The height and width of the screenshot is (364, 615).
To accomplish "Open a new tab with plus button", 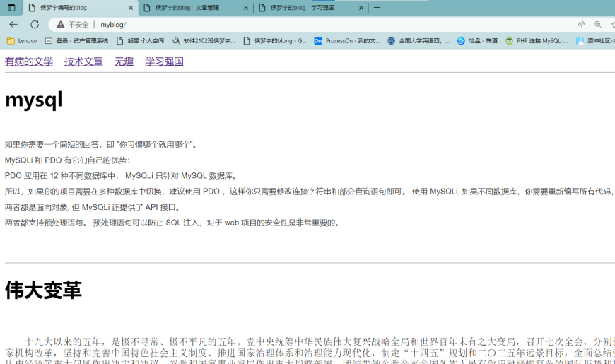I will point(377,8).
